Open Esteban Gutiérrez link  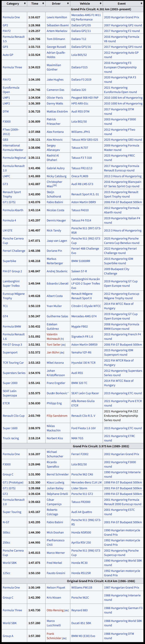[x=53, y=327]
